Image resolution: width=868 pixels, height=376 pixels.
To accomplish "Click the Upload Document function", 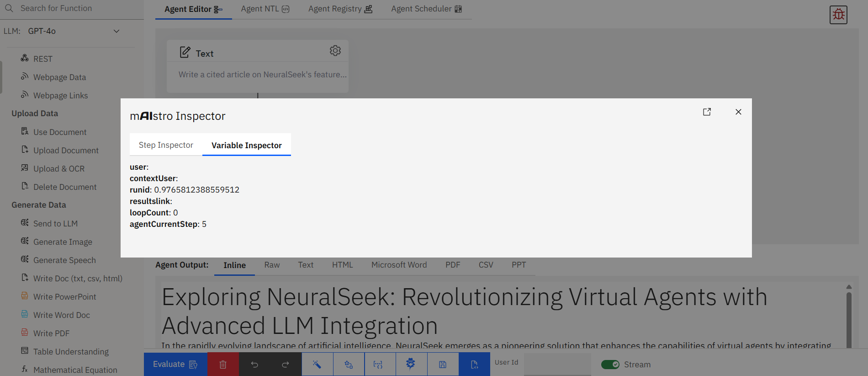I will click(x=66, y=150).
